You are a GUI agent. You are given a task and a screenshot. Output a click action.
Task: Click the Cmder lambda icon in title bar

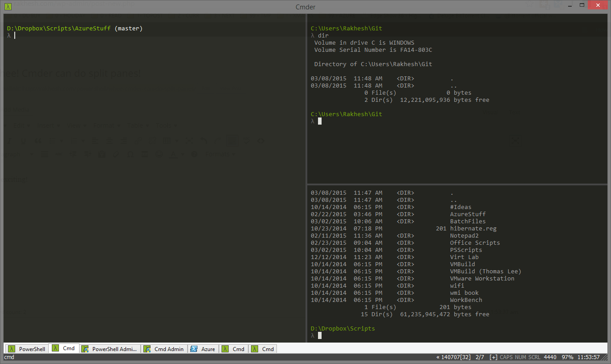(8, 6)
